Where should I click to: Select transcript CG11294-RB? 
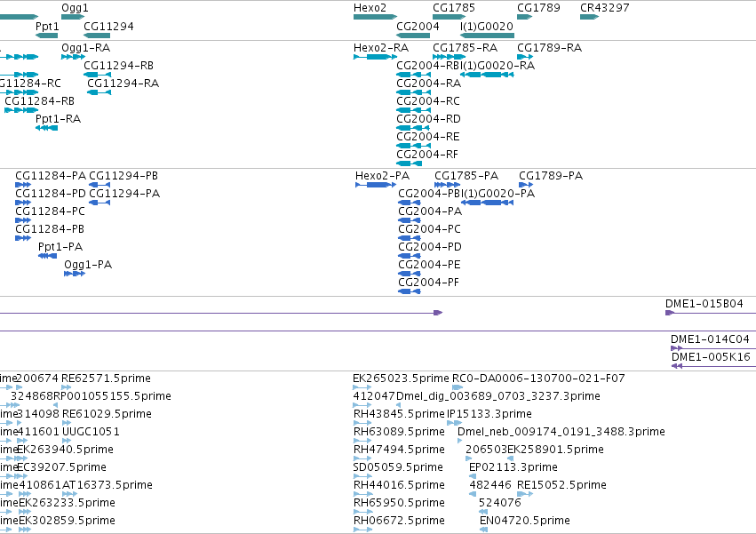tap(98, 75)
